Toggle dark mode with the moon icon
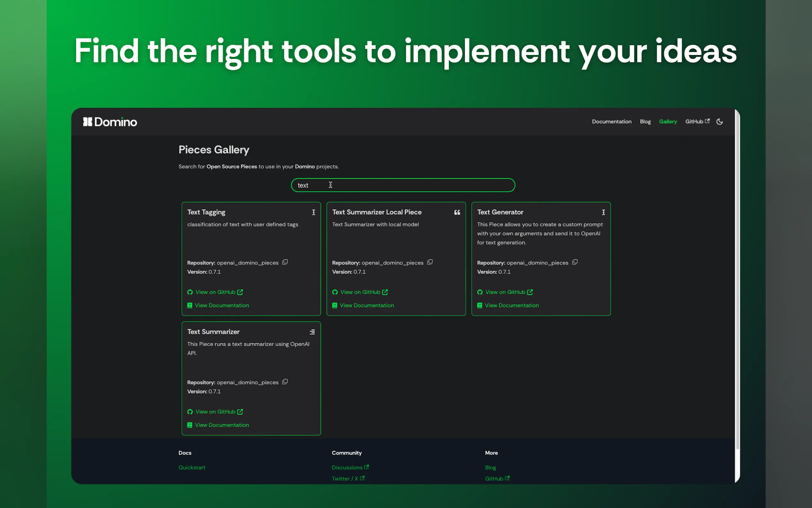 tap(719, 122)
